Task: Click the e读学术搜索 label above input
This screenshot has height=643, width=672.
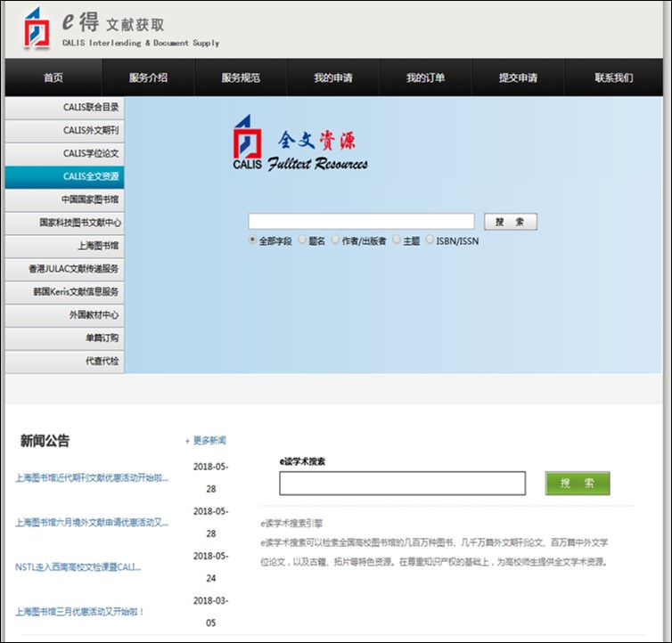Action: pos(302,462)
